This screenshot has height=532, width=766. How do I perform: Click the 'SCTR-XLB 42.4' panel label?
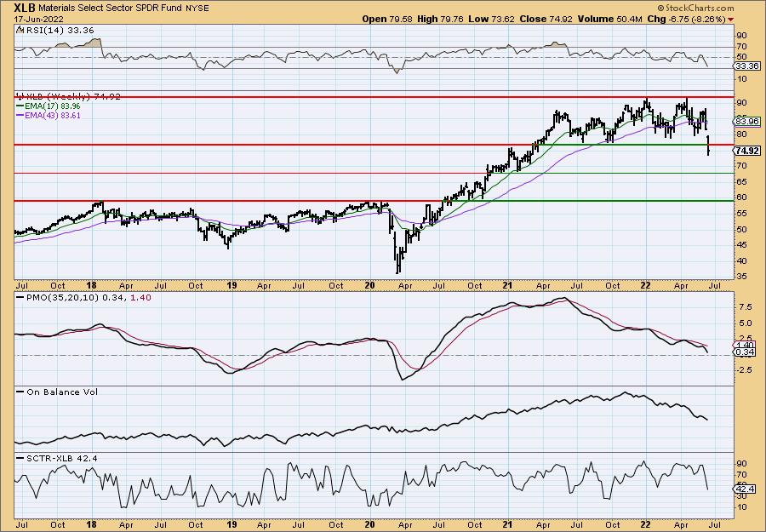(x=62, y=458)
